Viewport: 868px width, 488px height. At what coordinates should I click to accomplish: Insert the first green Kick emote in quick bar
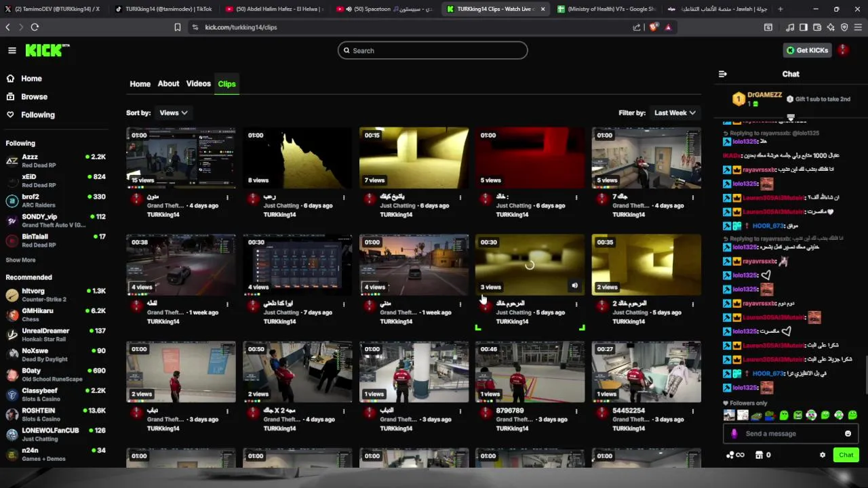pos(784,415)
